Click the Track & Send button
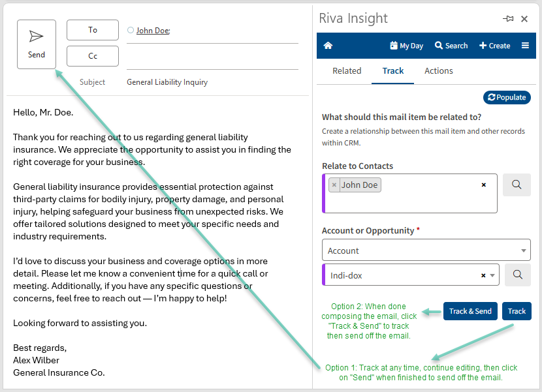542x392 pixels. click(470, 311)
